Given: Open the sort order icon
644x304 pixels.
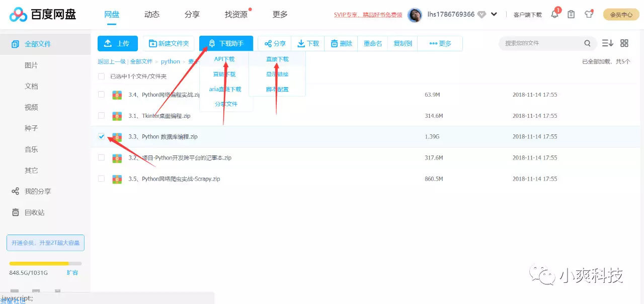Looking at the screenshot, I should 608,43.
